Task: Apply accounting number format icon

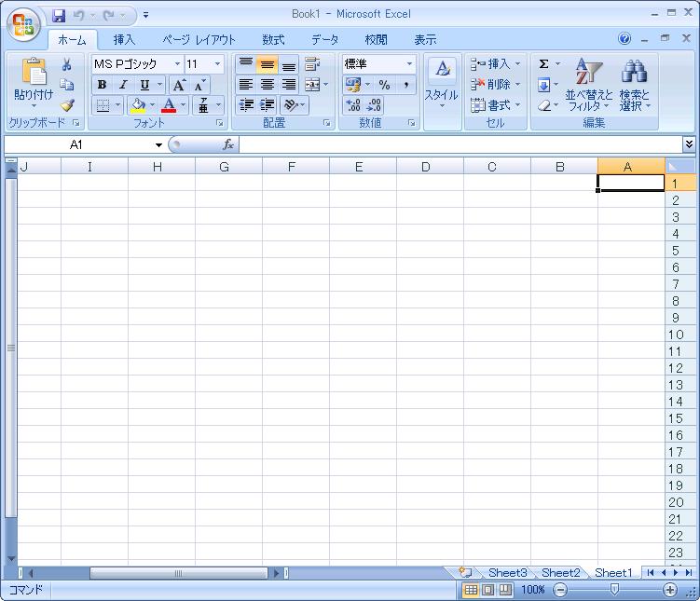Action: point(353,85)
